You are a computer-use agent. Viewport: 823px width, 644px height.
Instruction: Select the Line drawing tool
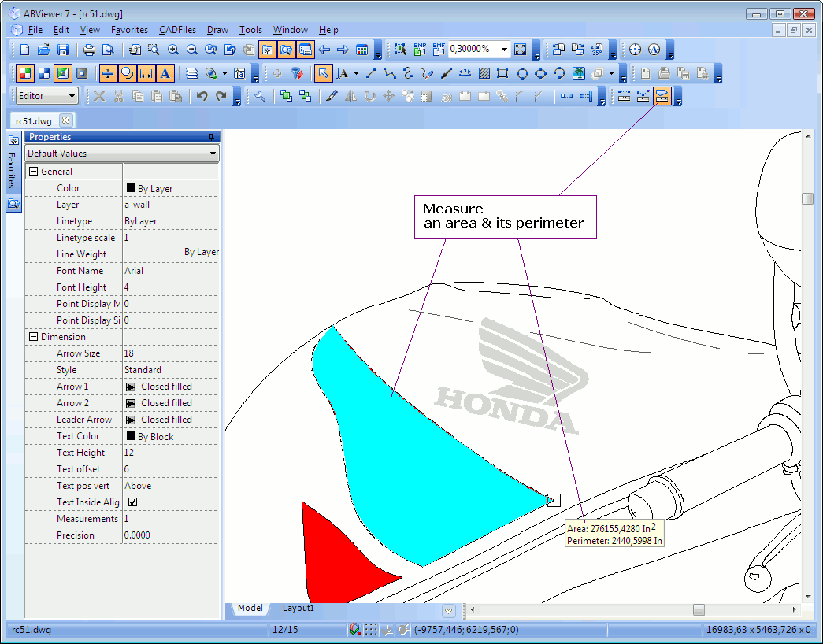pyautogui.click(x=371, y=73)
